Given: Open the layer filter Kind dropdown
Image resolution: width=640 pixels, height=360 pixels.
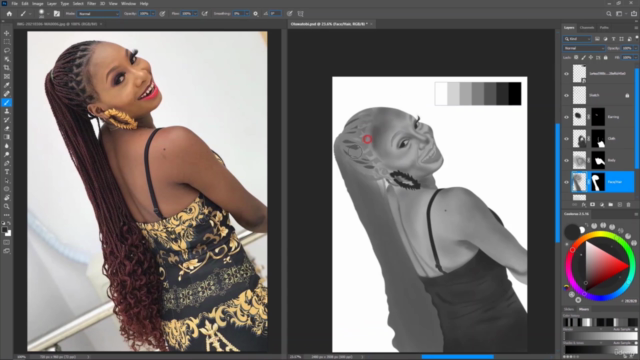Looking at the screenshot, I should (x=577, y=39).
